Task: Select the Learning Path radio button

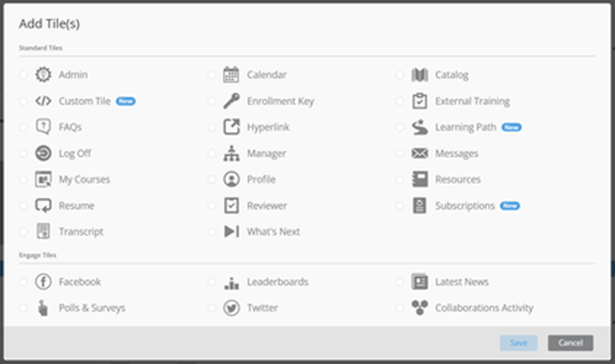Action: [400, 127]
